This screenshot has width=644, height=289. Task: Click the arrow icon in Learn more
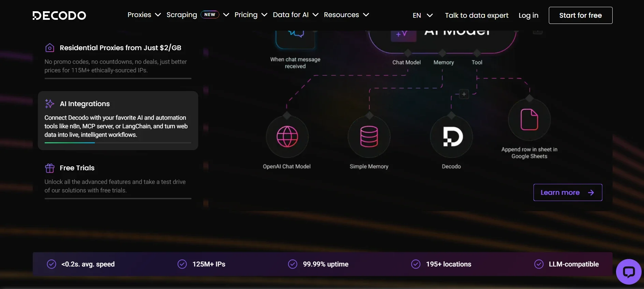click(591, 193)
